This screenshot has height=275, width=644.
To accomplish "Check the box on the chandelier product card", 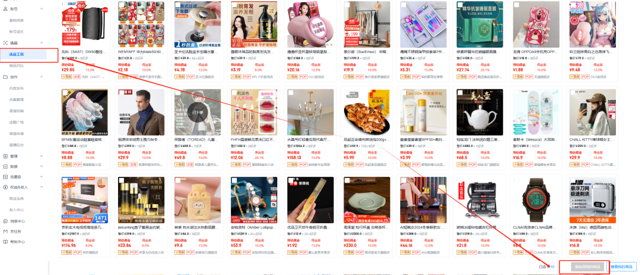I will point(291,93).
